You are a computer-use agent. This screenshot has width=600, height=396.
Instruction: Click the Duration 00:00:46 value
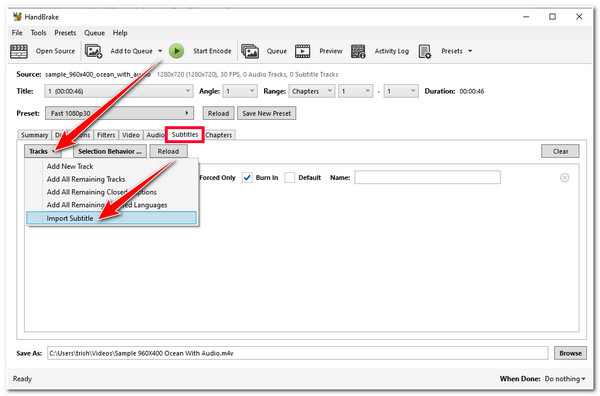click(472, 91)
